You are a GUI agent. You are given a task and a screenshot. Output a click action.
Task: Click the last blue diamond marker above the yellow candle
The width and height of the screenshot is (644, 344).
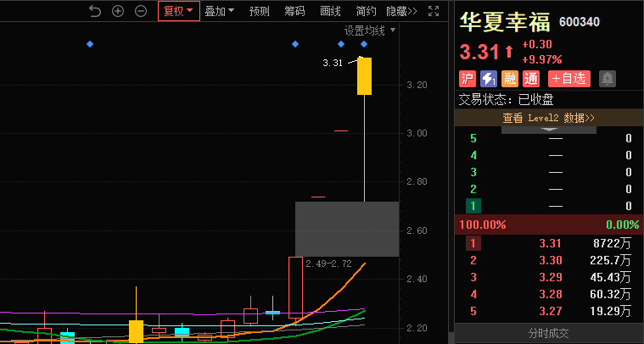(364, 44)
